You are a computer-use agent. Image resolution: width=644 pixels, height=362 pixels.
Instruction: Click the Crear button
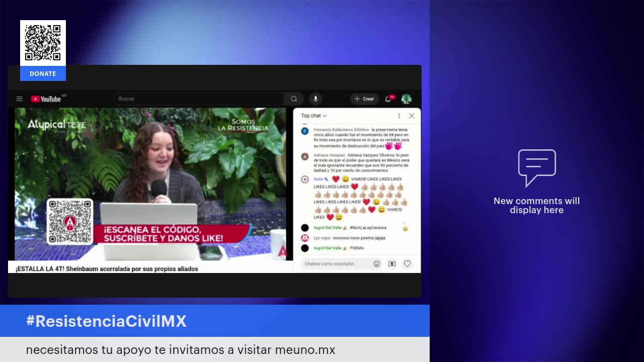364,99
